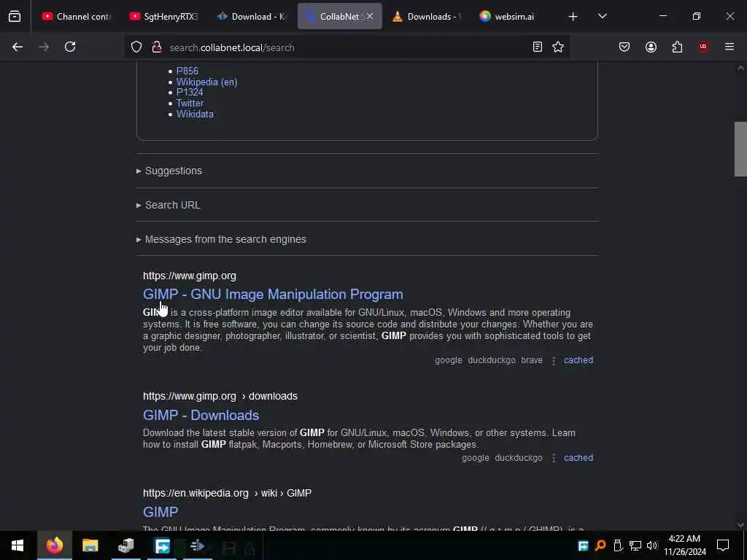Click the scrollbar down arrow
Image resolution: width=747 pixels, height=560 pixels.
(740, 525)
